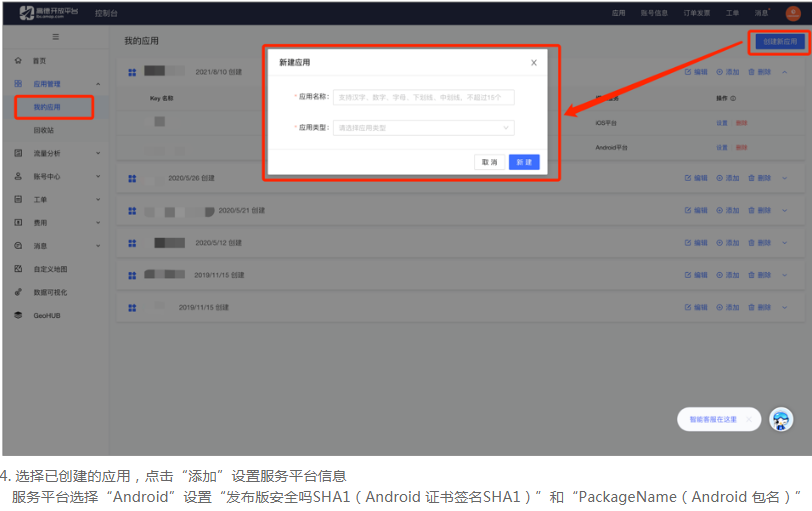Viewport: 812px width, 511px height.
Task: Expand the 流量分析 sidebar section
Action: [x=98, y=153]
